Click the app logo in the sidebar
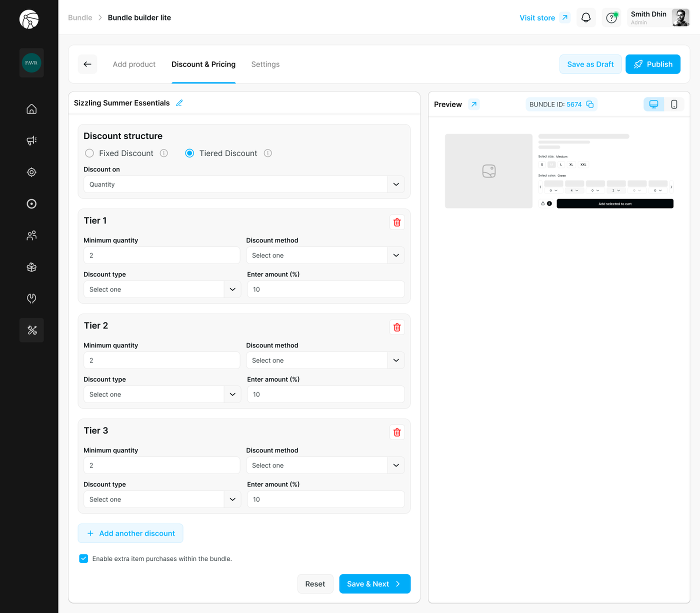 click(x=29, y=19)
